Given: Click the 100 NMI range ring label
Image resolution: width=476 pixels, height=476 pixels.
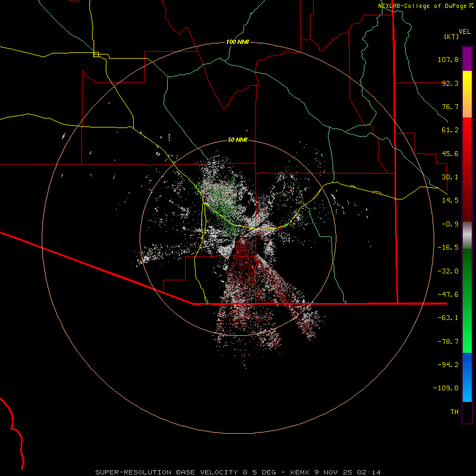Looking at the screenshot, I should tap(237, 42).
